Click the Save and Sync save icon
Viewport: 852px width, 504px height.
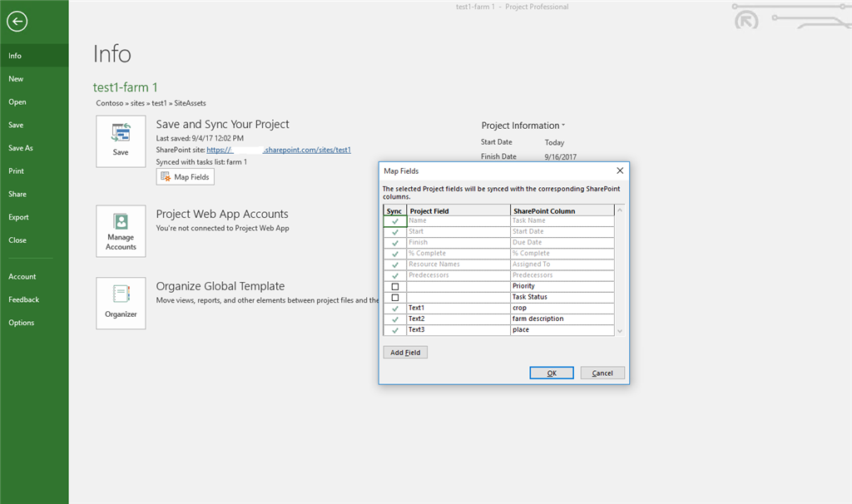(121, 140)
